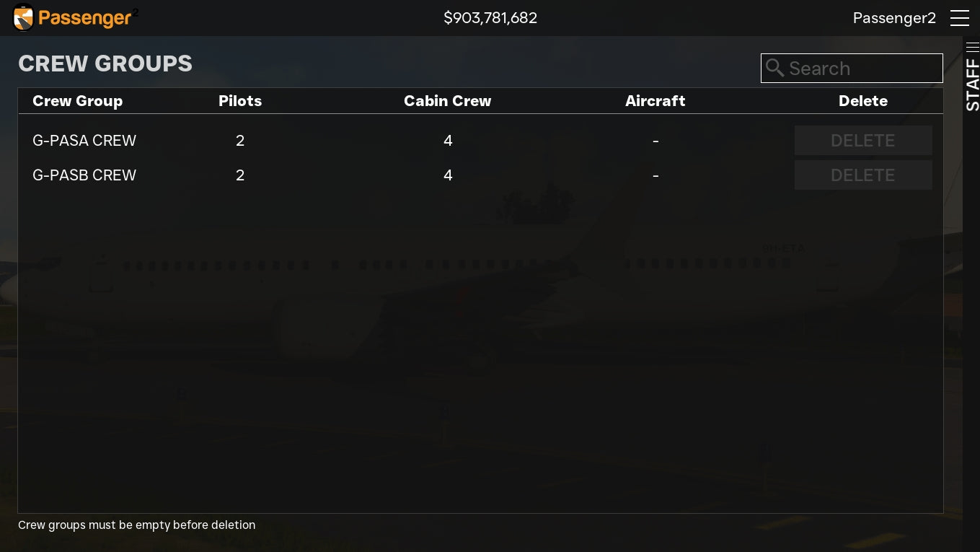The width and height of the screenshot is (980, 552).
Task: Click the aircraft dash for G-PASA CREW
Action: tap(655, 141)
